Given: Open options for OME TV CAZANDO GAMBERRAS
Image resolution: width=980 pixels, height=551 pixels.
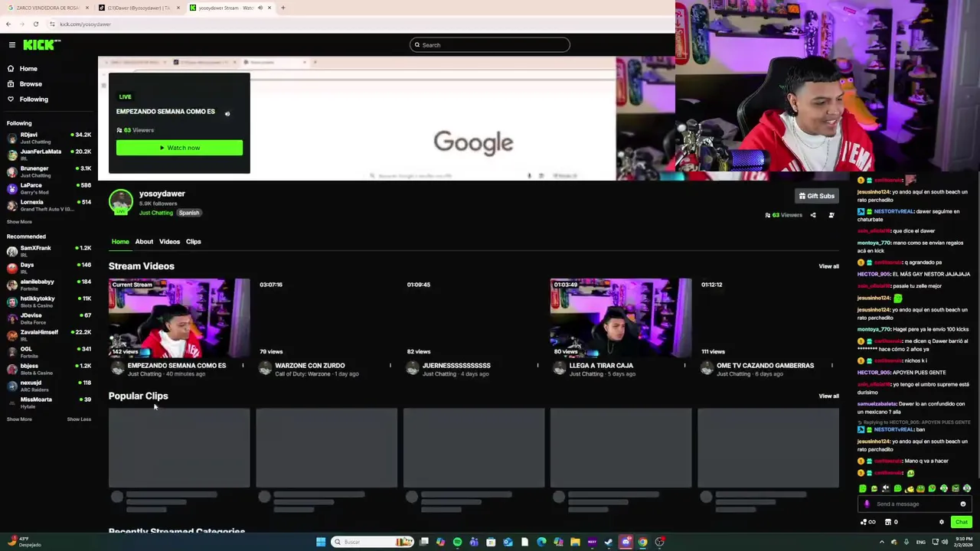Looking at the screenshot, I should [831, 366].
